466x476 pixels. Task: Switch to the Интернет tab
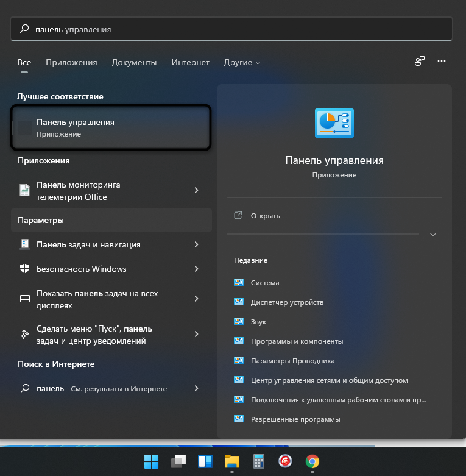point(190,62)
